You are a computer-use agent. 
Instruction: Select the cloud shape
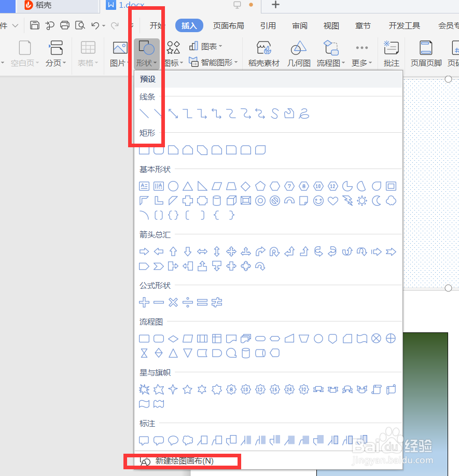(391, 201)
